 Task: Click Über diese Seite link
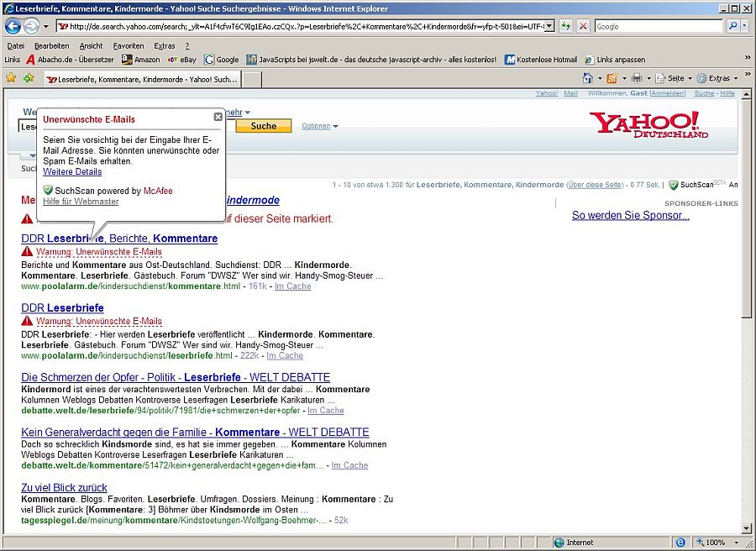(595, 185)
